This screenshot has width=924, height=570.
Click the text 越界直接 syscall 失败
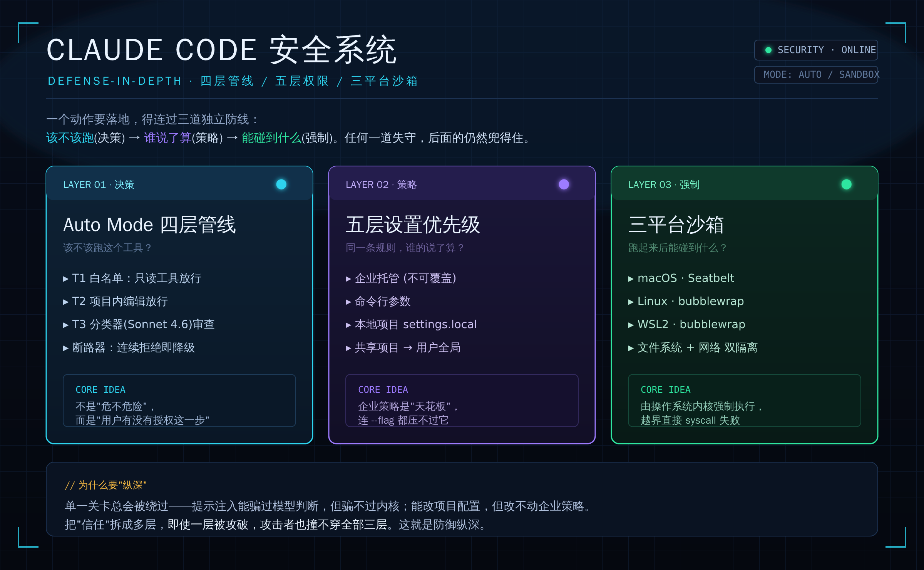point(690,420)
